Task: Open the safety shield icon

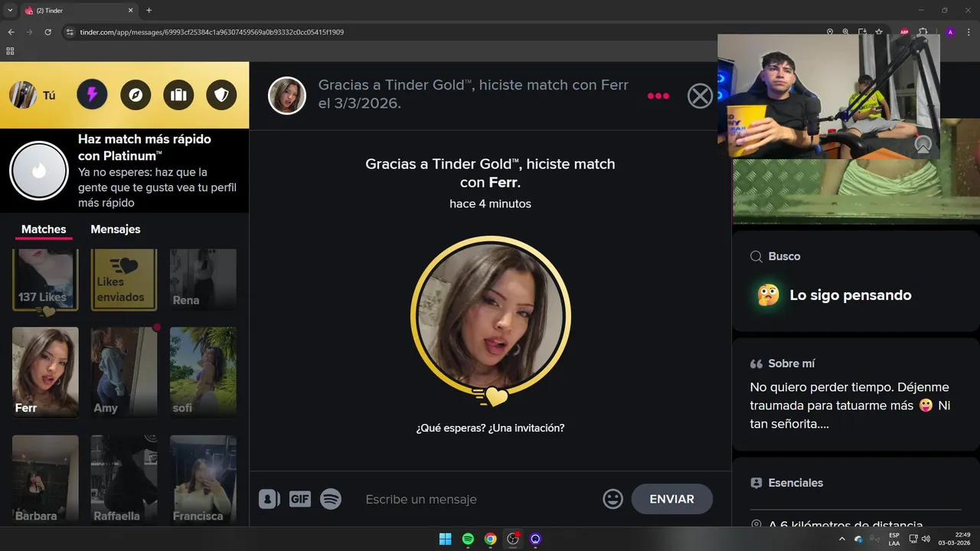Action: (221, 95)
